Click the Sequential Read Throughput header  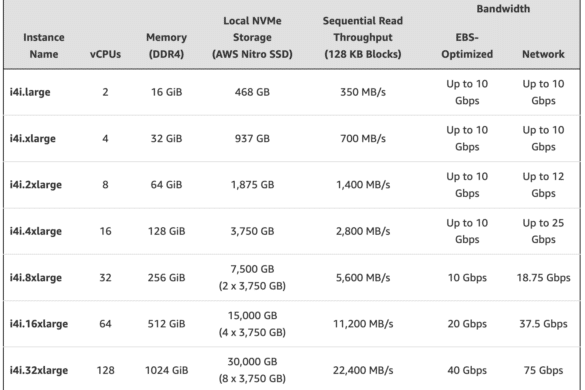[x=363, y=37]
